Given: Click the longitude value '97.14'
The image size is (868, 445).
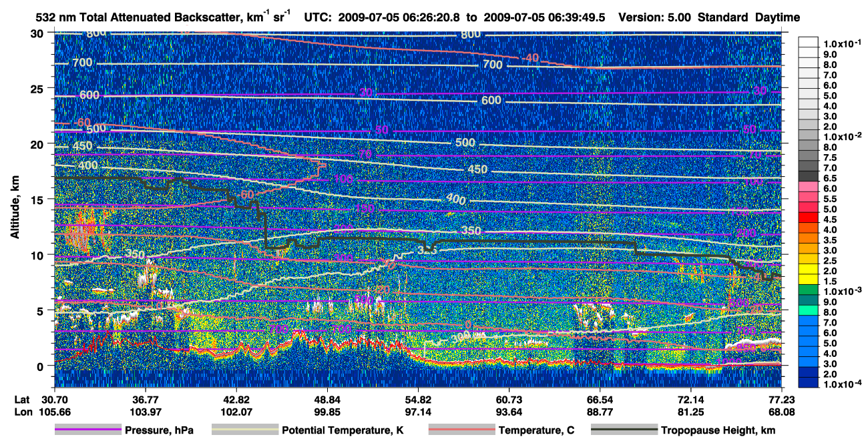Looking at the screenshot, I should point(418,412).
